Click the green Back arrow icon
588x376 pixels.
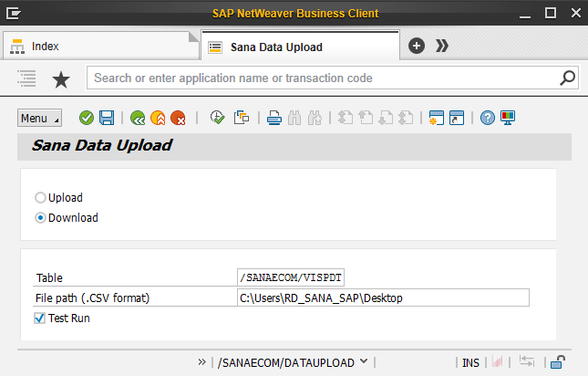pos(138,118)
